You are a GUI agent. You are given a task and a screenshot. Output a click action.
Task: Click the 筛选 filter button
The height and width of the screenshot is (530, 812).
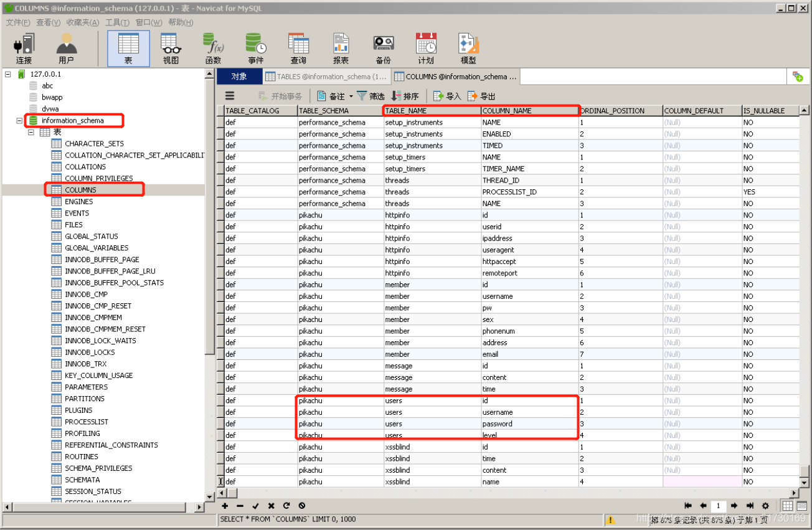coord(371,96)
